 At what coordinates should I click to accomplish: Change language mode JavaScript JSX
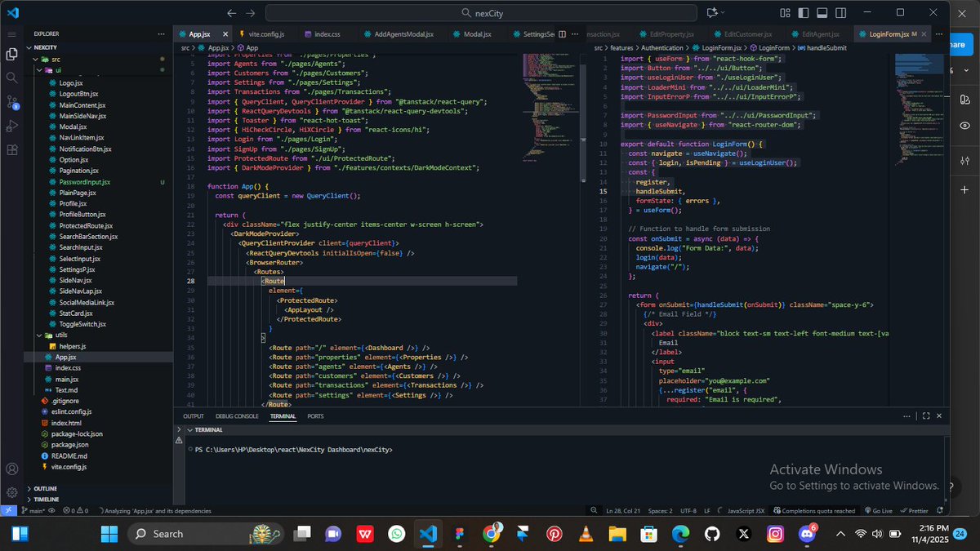point(746,511)
